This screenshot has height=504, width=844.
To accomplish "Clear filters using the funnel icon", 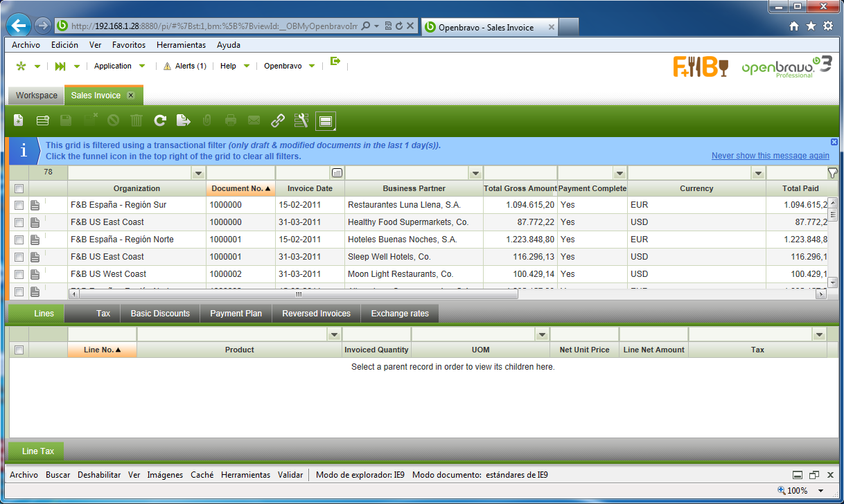I will click(832, 172).
